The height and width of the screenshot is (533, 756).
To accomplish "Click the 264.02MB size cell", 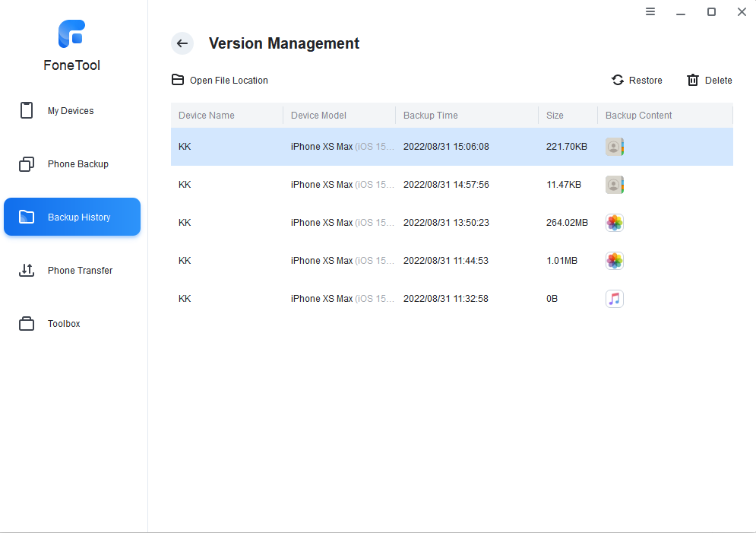I will pyautogui.click(x=567, y=223).
